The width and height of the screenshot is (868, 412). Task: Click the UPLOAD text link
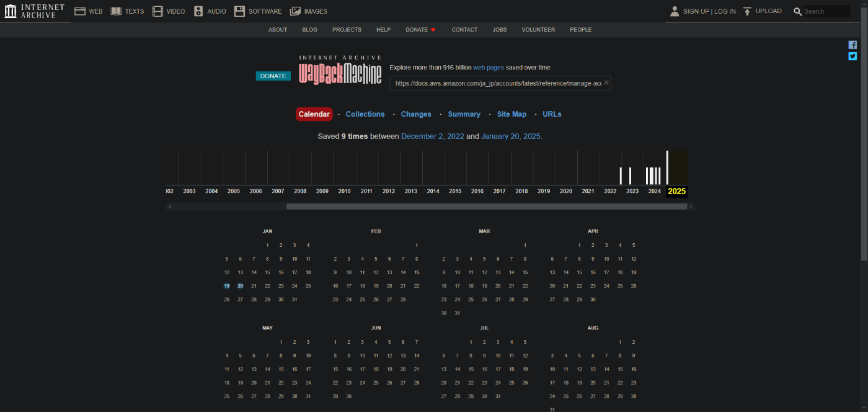(769, 11)
